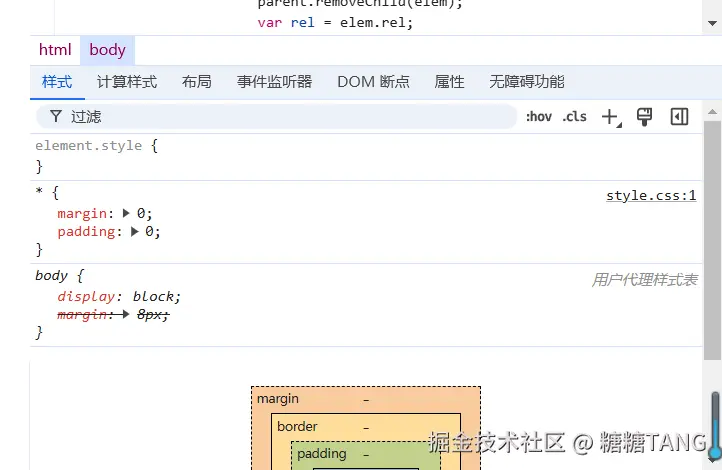
Task: Click the var rel = elem.rel; code line
Action: 335,23
